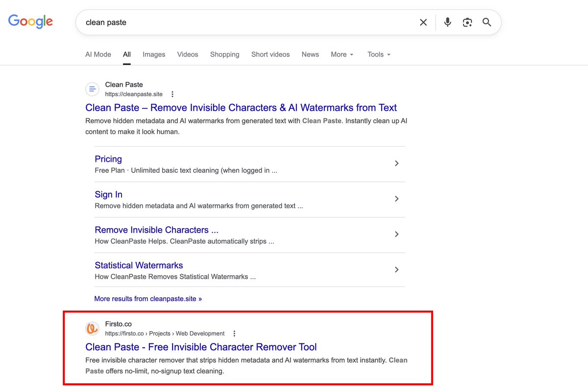This screenshot has width=588, height=391.
Task: Open three-dot menu for cleanpaste.site result
Action: click(172, 94)
